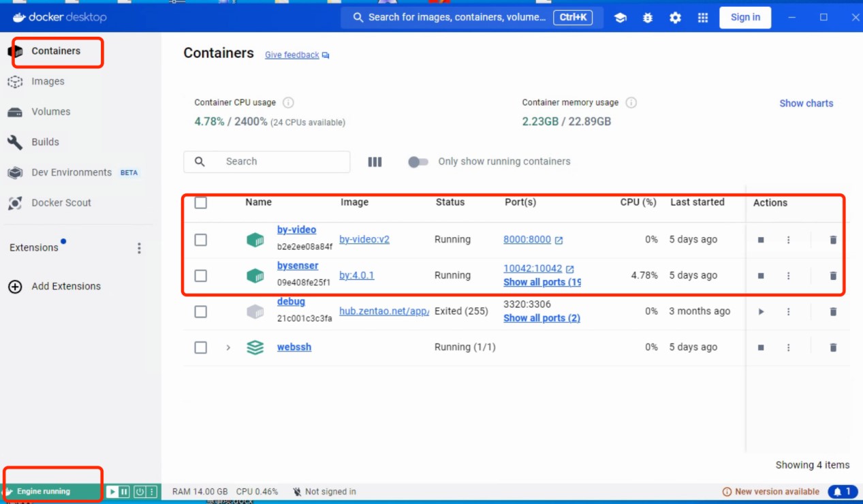Check the by-video container checkbox
Screen dimensions: 863x504
pyautogui.click(x=201, y=240)
